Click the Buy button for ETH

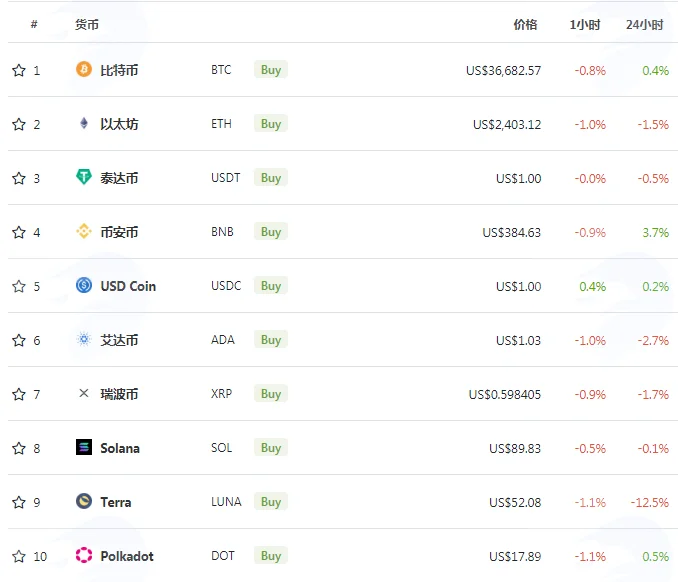click(271, 124)
